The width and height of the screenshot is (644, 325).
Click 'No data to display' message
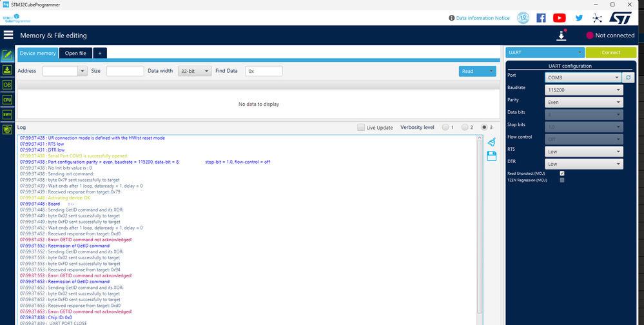(x=259, y=104)
